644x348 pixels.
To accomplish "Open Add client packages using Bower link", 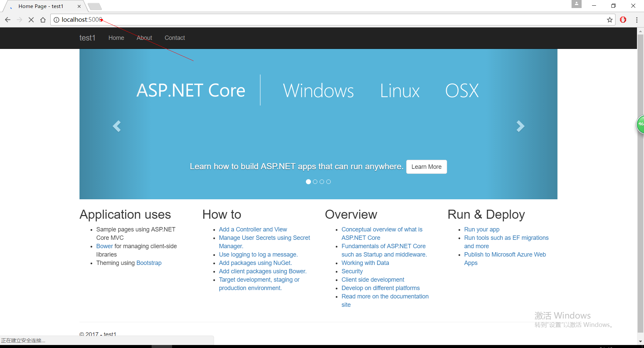I will pyautogui.click(x=263, y=271).
